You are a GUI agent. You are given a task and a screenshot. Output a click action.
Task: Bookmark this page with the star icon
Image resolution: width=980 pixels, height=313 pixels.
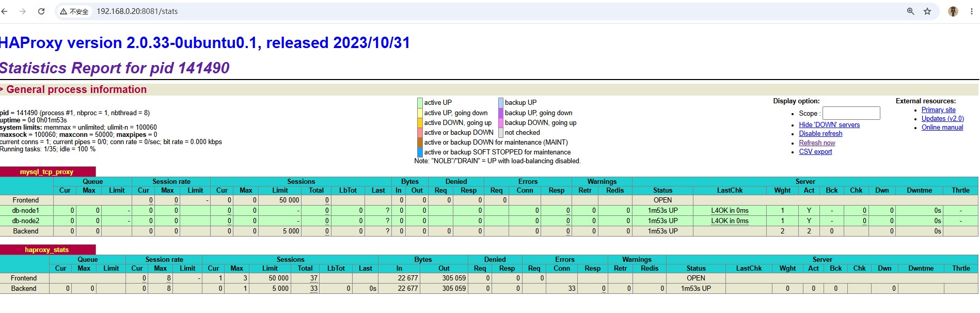point(927,11)
